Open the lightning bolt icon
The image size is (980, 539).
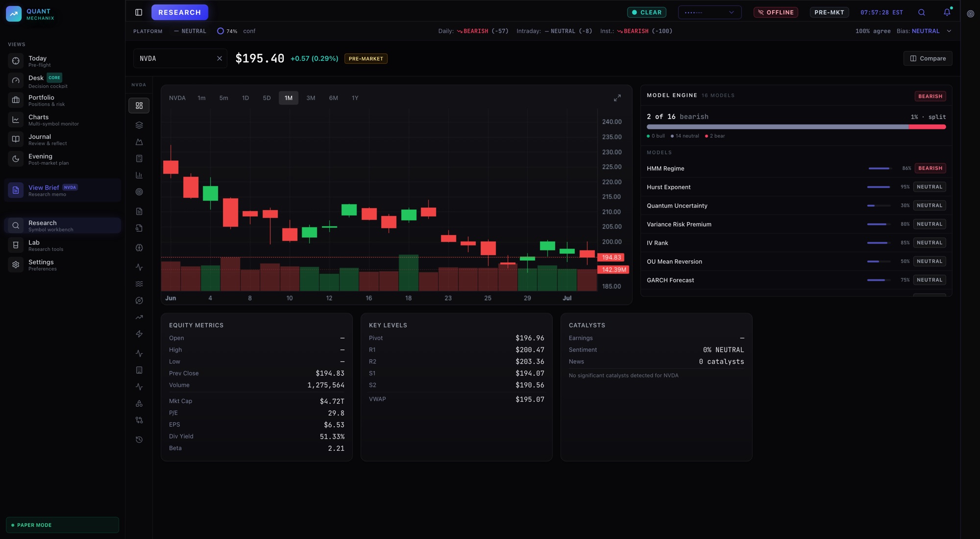[139, 334]
